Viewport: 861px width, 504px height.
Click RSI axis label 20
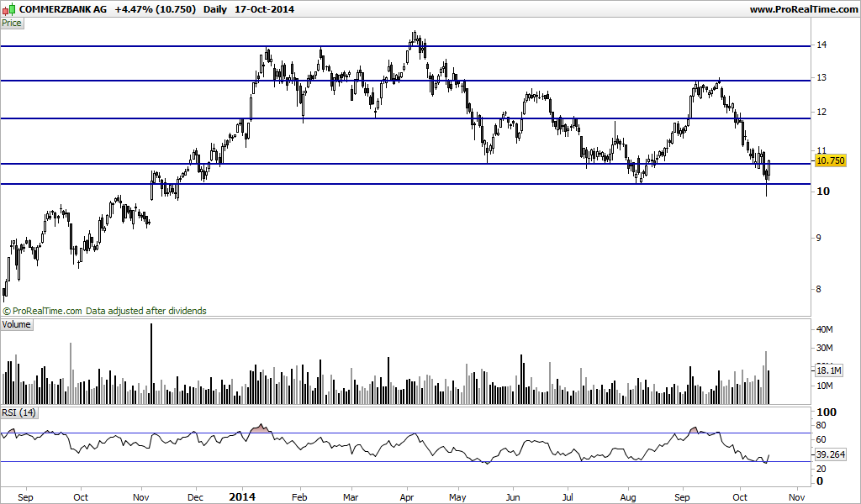pyautogui.click(x=821, y=469)
